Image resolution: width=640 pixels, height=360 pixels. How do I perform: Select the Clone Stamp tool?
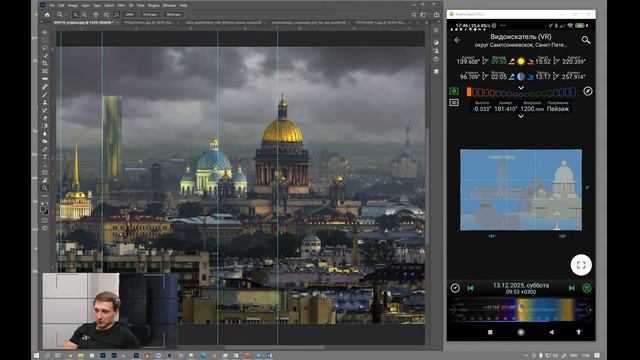point(44,102)
